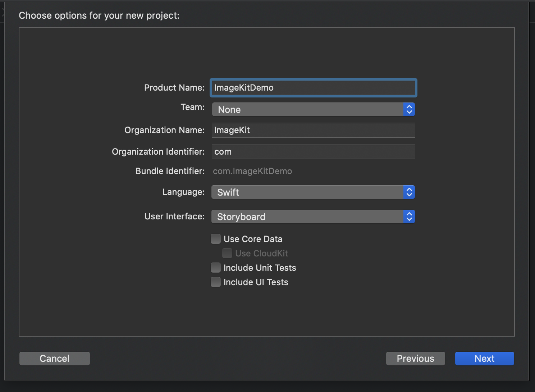Viewport: 535px width, 392px height.
Task: Click the Product Name: label
Action: 174,88
